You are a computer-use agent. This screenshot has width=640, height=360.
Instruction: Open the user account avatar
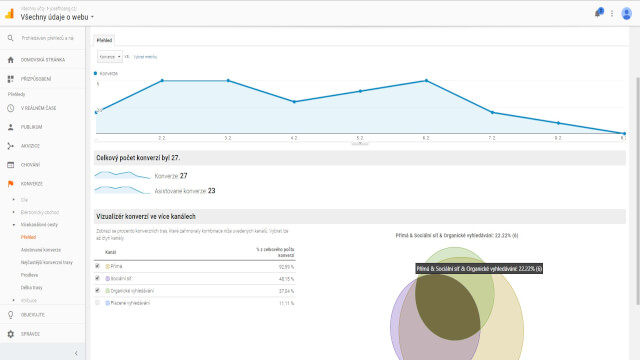point(627,13)
